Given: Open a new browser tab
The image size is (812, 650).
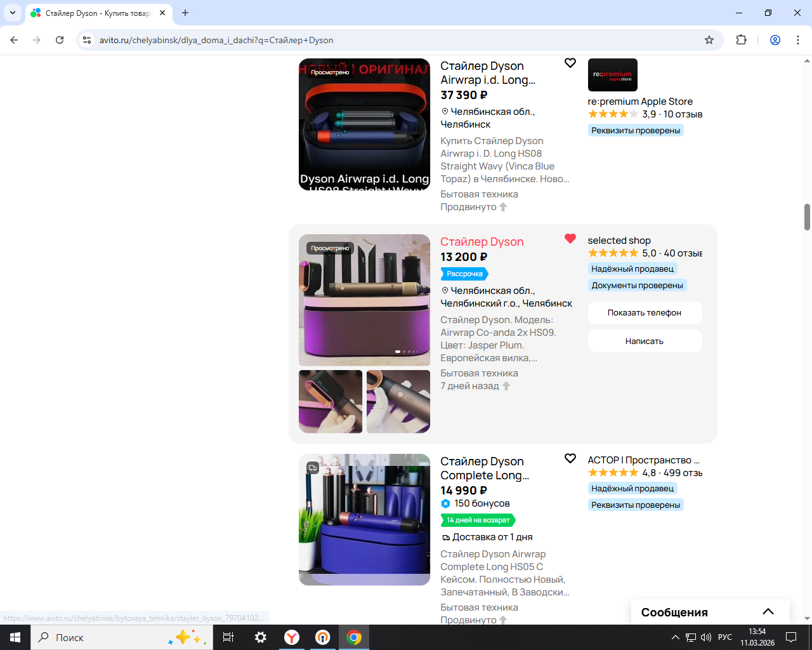Looking at the screenshot, I should click(x=185, y=13).
